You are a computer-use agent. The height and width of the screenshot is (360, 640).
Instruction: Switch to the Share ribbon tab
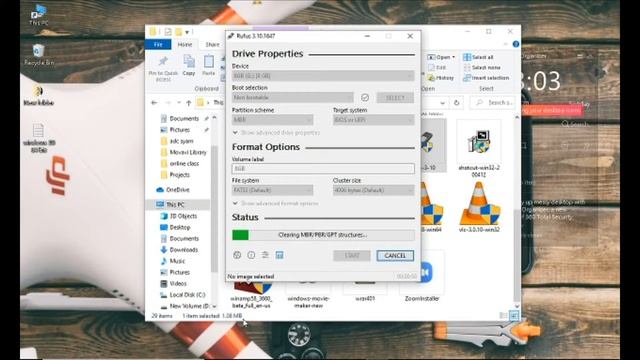212,44
